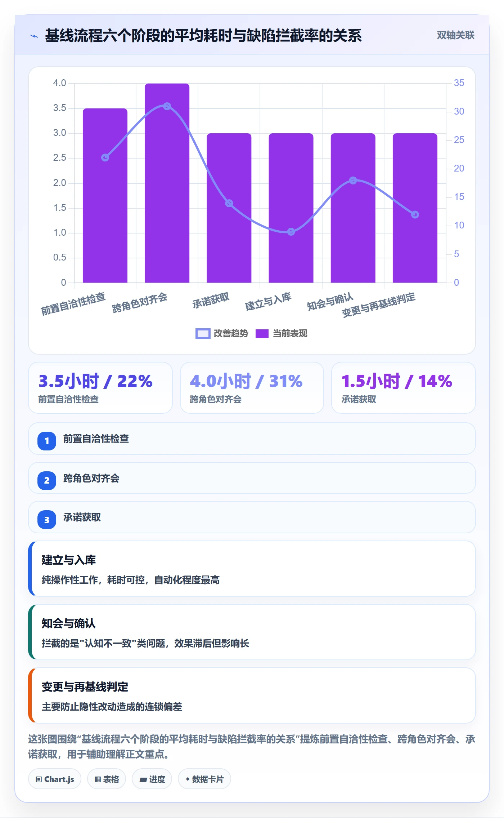Click the lightning icon beside the title
The height and width of the screenshot is (818, 504).
point(34,36)
